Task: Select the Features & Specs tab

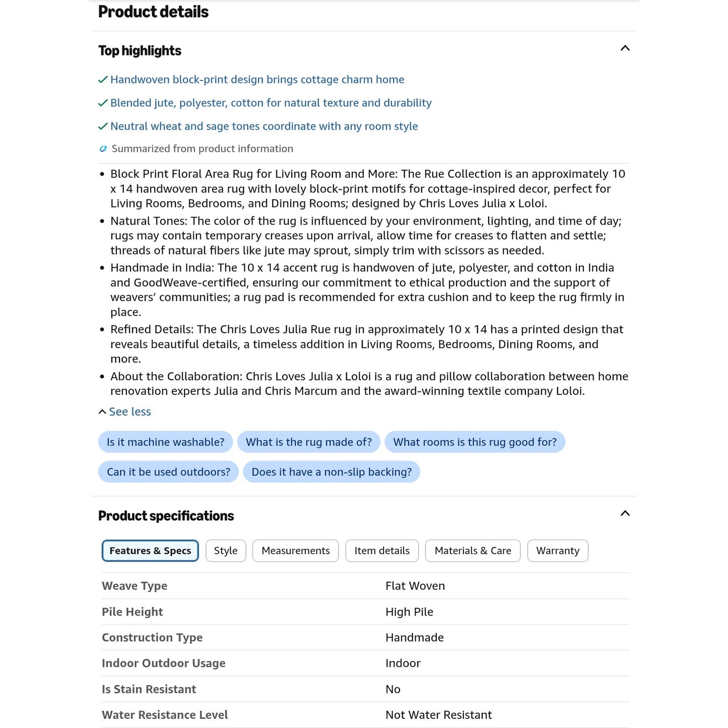Action: (x=150, y=551)
